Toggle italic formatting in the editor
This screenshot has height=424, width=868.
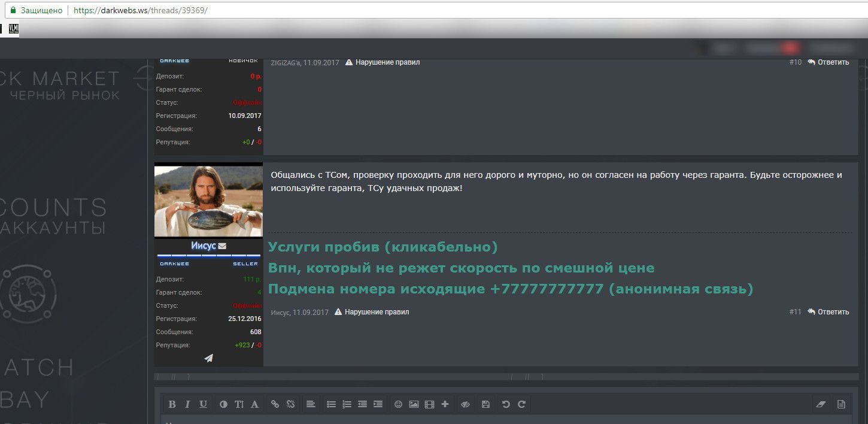click(187, 404)
